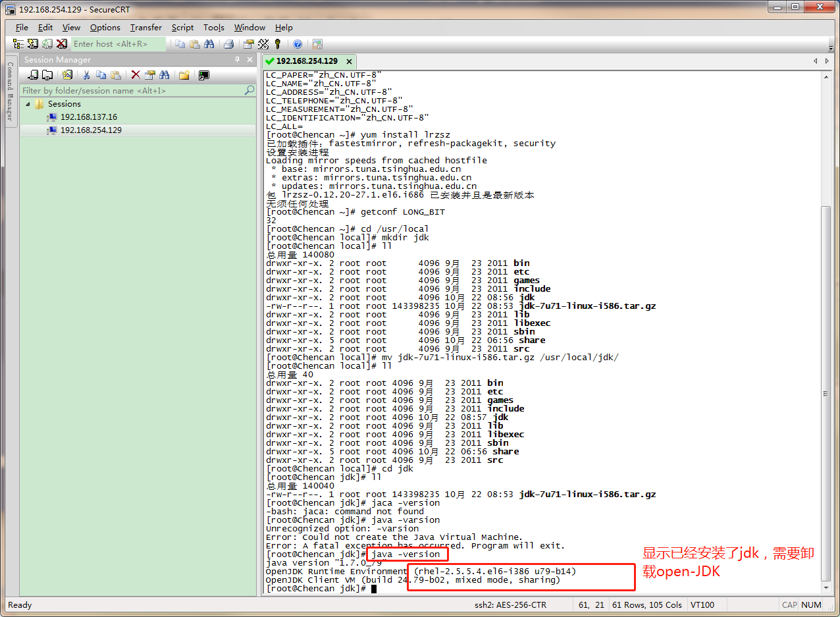This screenshot has width=840, height=617.
Task: Click the Disconnect toolbar icon
Action: click(62, 44)
